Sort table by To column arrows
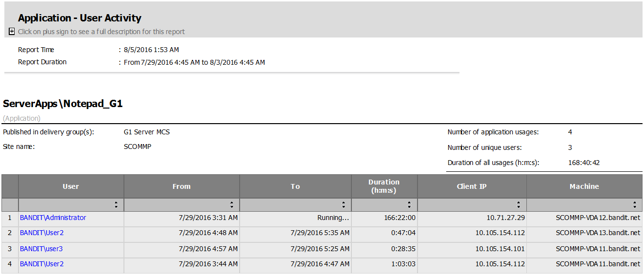 [343, 205]
